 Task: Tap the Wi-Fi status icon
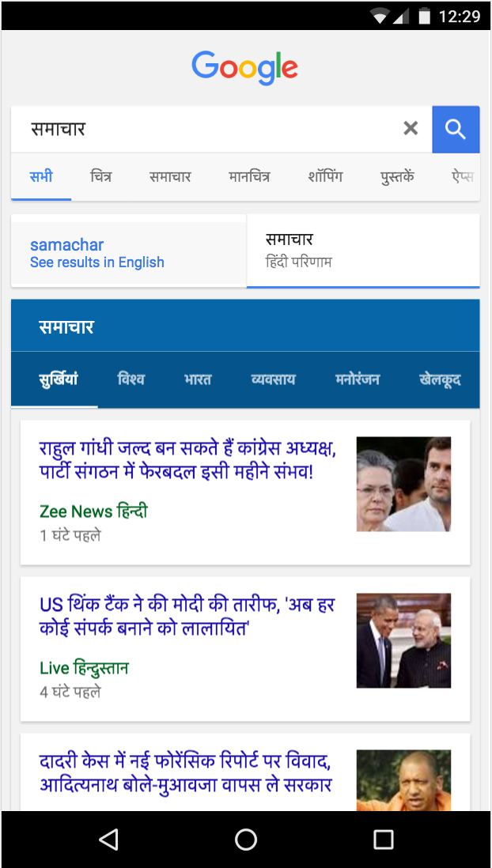[x=380, y=17]
